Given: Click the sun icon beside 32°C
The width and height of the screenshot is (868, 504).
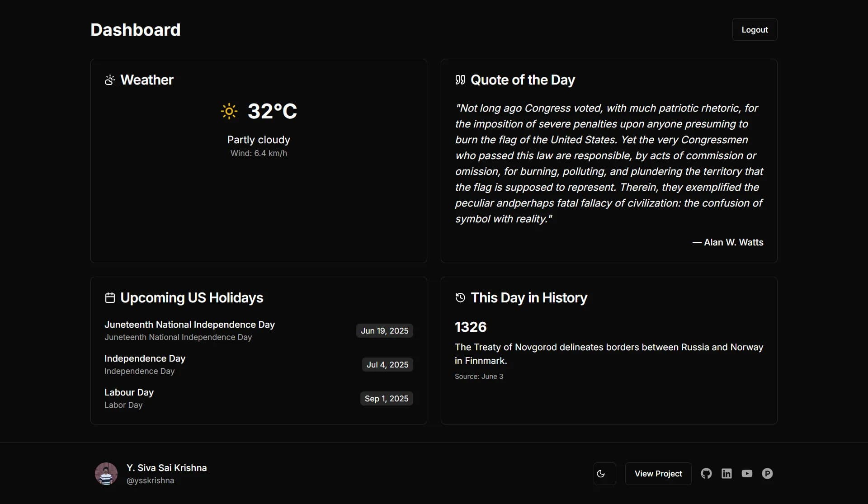Looking at the screenshot, I should click(229, 111).
